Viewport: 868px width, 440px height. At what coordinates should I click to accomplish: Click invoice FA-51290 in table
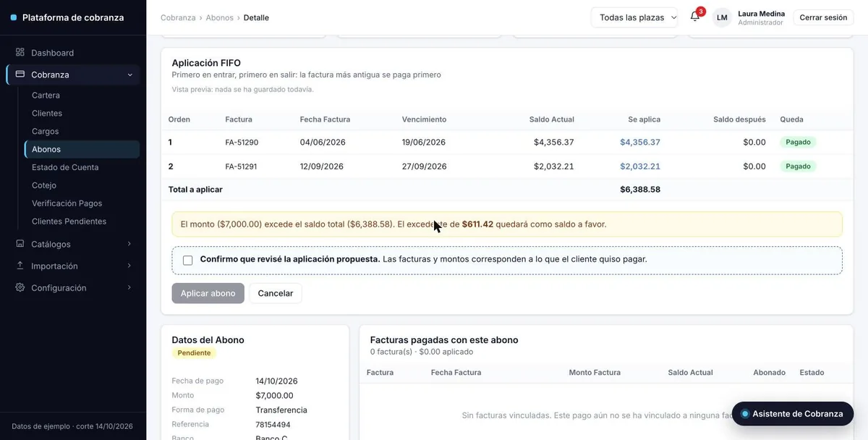coord(242,143)
